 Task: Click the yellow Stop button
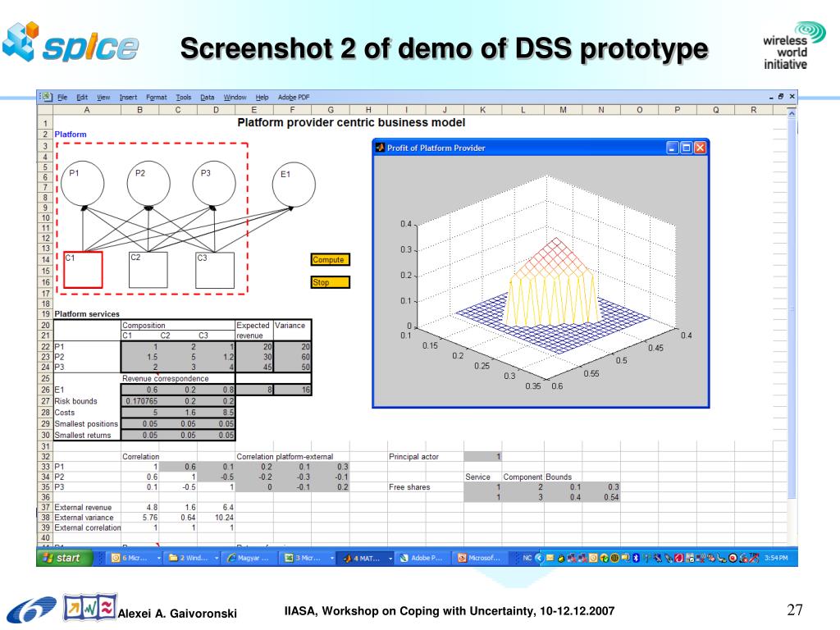point(330,282)
